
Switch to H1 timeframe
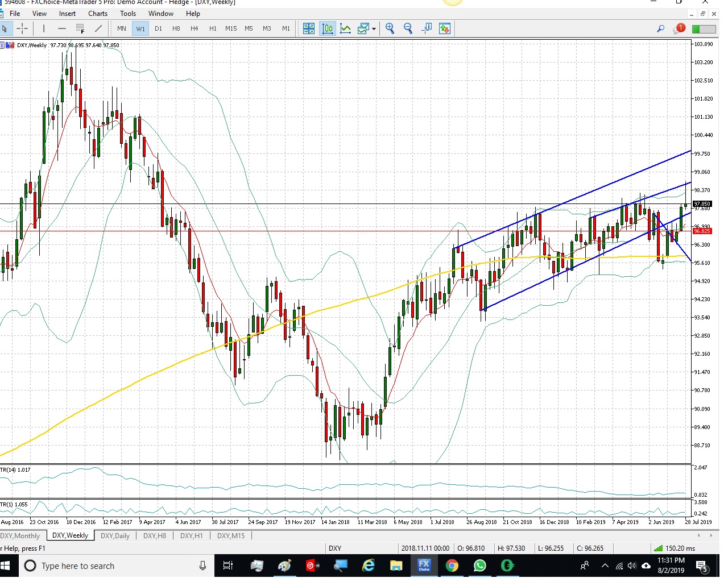(x=213, y=28)
